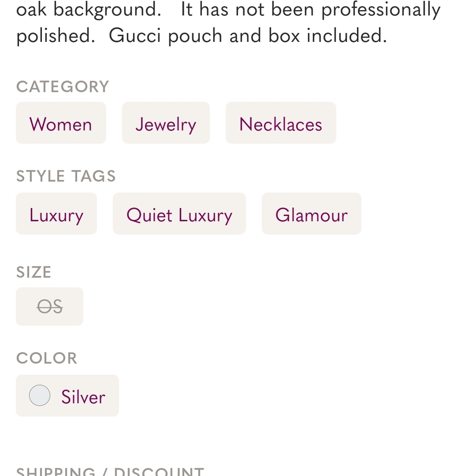Click the SIZE section heading
The width and height of the screenshot is (476, 476).
click(x=34, y=272)
